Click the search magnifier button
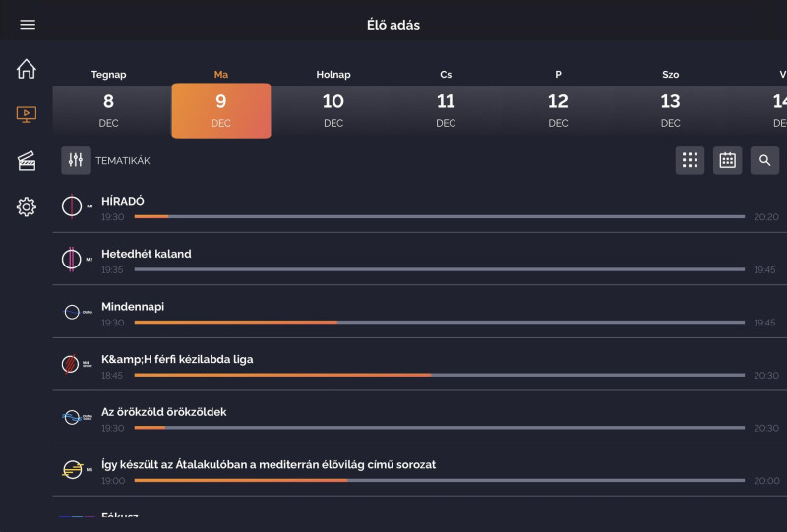Viewport: 787px width, 532px height. click(765, 160)
